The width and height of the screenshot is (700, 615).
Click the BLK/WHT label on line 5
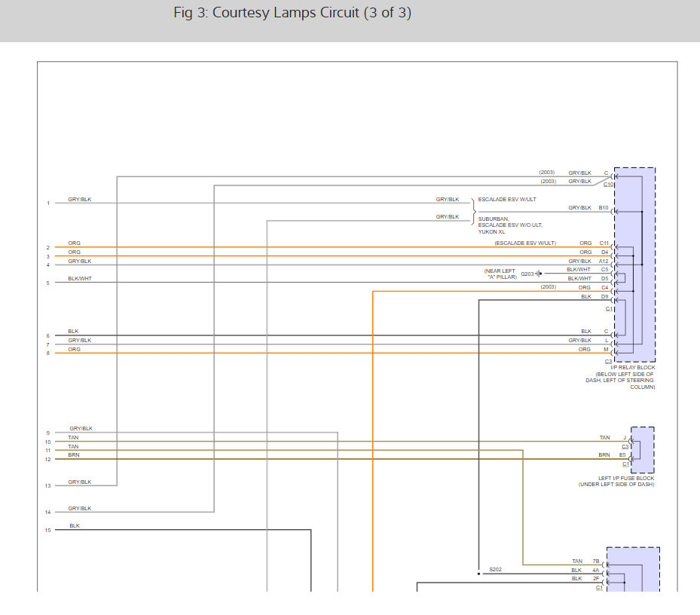point(80,279)
